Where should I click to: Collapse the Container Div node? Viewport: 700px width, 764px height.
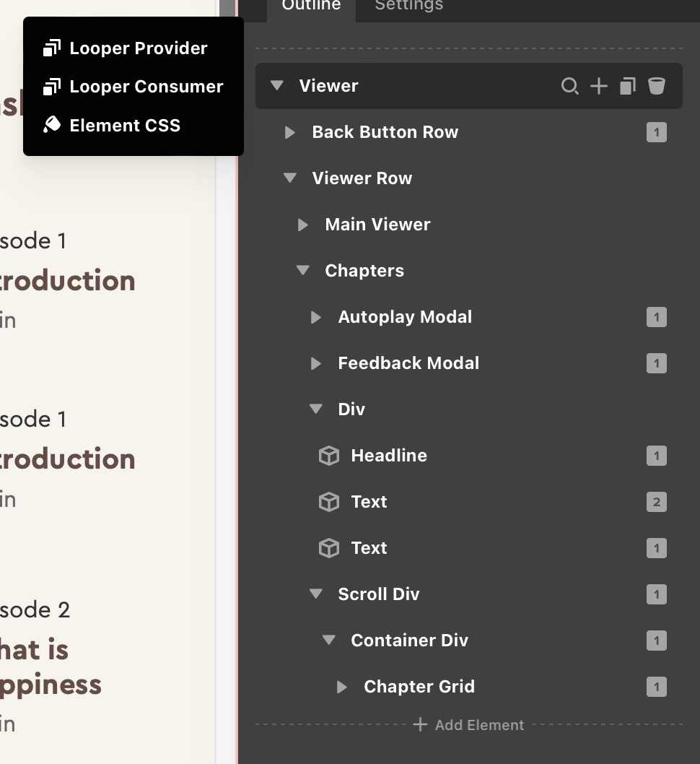pos(330,640)
